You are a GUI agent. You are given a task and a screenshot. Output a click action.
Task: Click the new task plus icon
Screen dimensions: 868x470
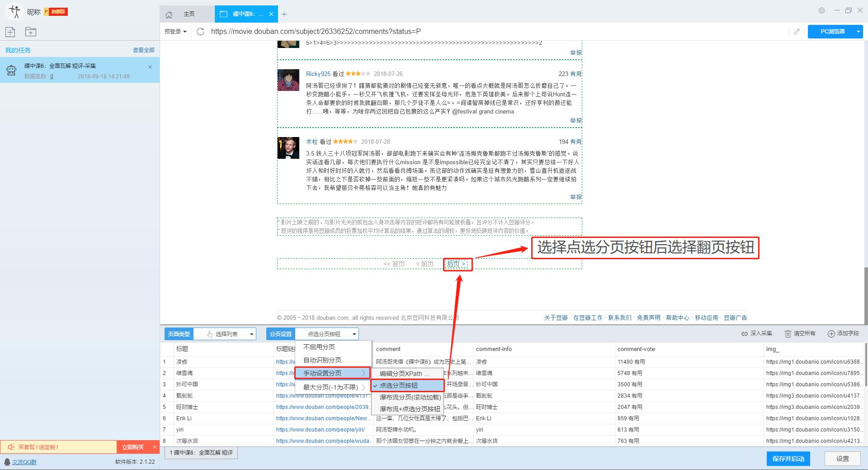click(10, 32)
